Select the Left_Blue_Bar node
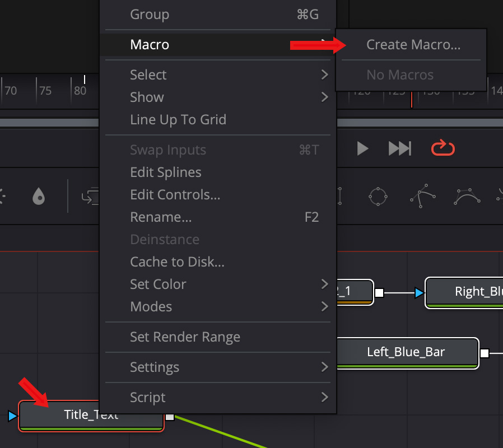The image size is (503, 448). (406, 352)
